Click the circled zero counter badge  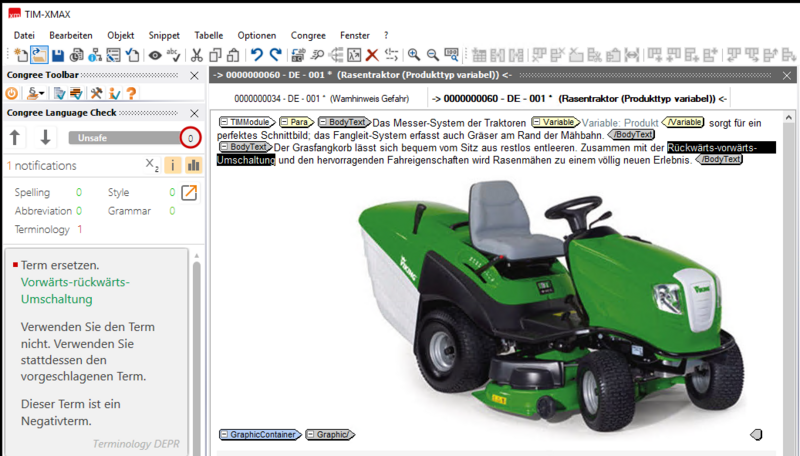(190, 138)
